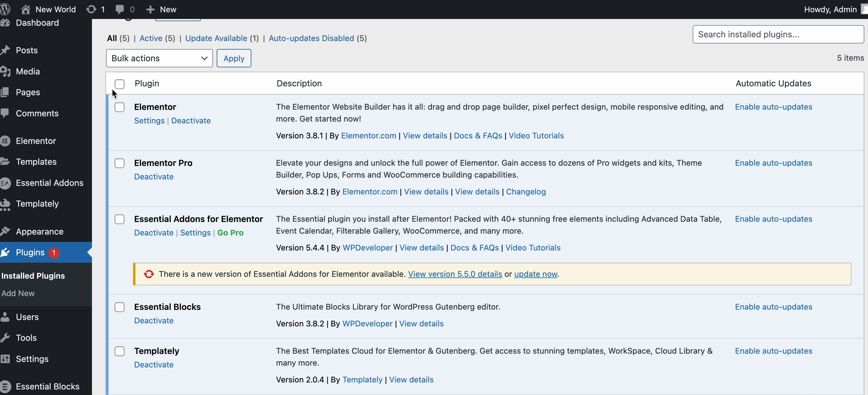Filter by Auto-updates Disabled tab
The height and width of the screenshot is (395, 868).
311,38
